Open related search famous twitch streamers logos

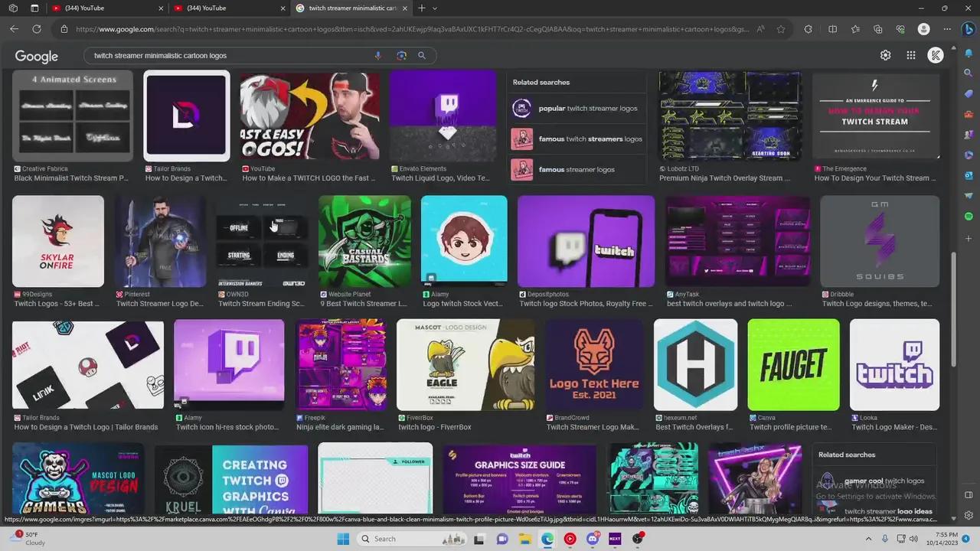pos(576,139)
